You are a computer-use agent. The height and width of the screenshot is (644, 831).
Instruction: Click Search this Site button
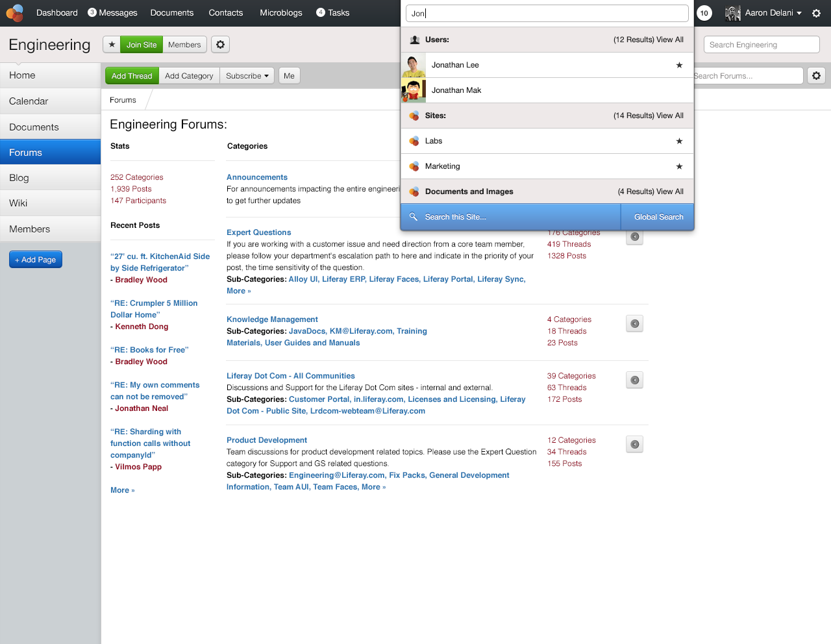[x=511, y=217]
